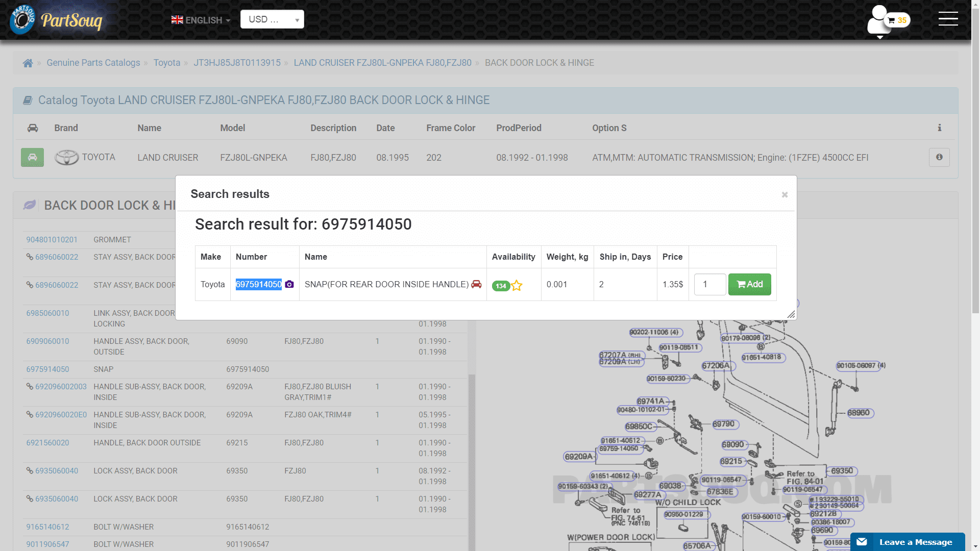Click the info icon in table header
The height and width of the screenshot is (551, 980).
(x=939, y=128)
